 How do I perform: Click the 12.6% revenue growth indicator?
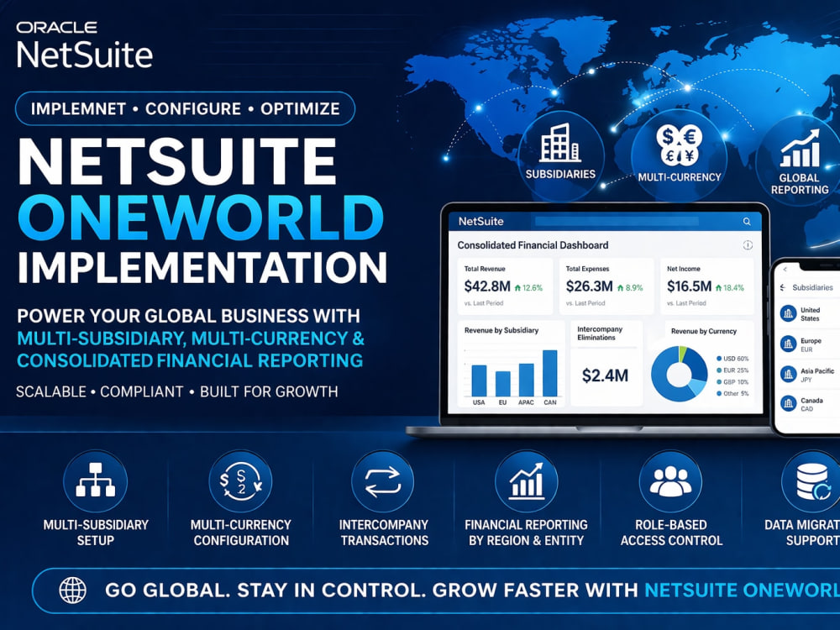pyautogui.click(x=528, y=287)
